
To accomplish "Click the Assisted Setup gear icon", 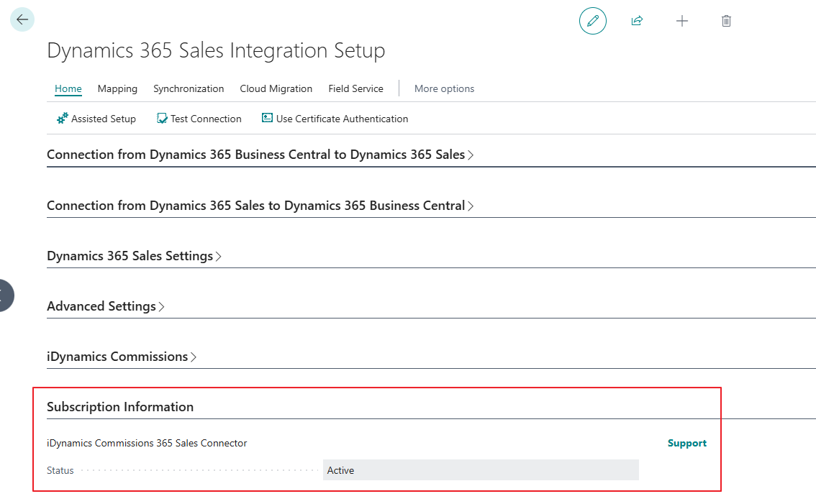I will (x=63, y=119).
